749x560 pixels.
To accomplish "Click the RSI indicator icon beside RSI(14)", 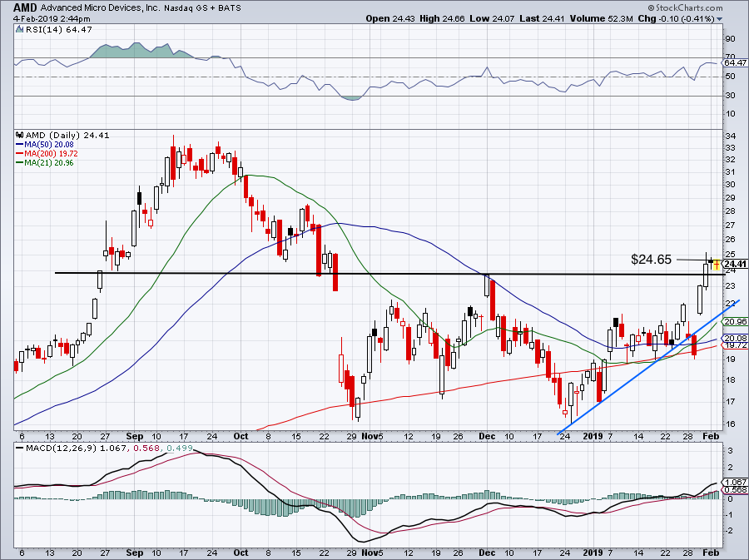I will click(19, 30).
